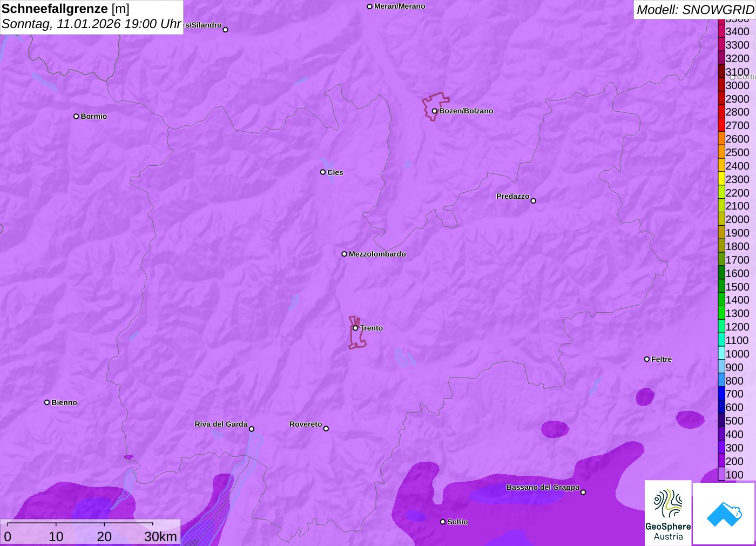The height and width of the screenshot is (546, 756).
Task: Click the 30km scale bar label
Action: pyautogui.click(x=160, y=536)
